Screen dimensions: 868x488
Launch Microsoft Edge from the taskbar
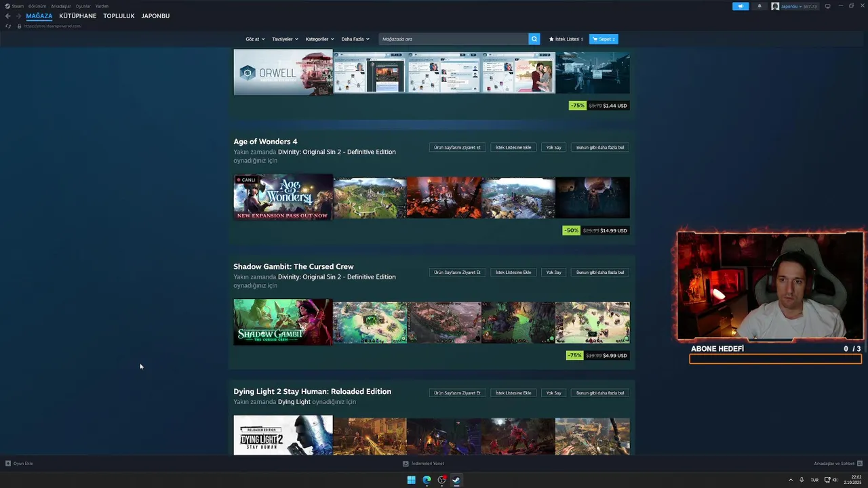(427, 480)
